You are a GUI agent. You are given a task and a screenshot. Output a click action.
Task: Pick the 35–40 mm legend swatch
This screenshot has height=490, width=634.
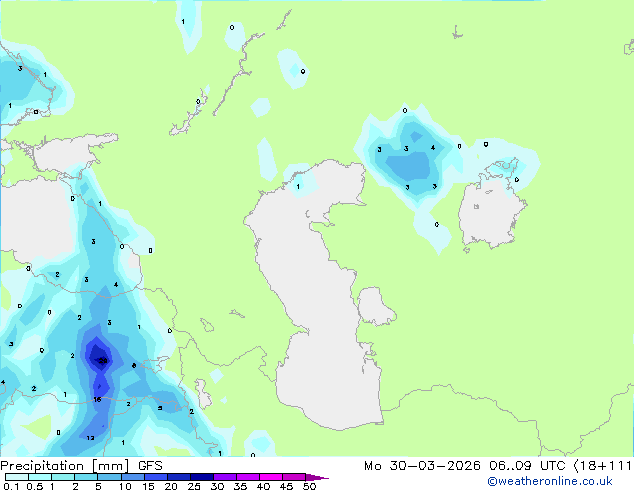[247, 477]
